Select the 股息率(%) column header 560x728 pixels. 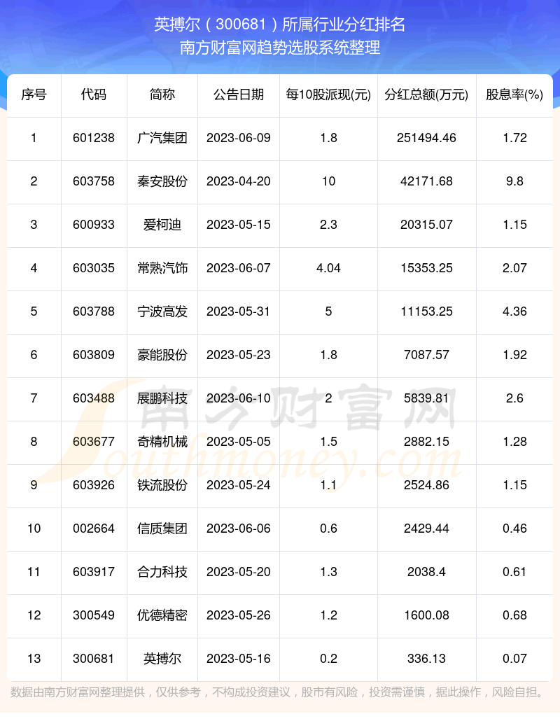click(514, 94)
